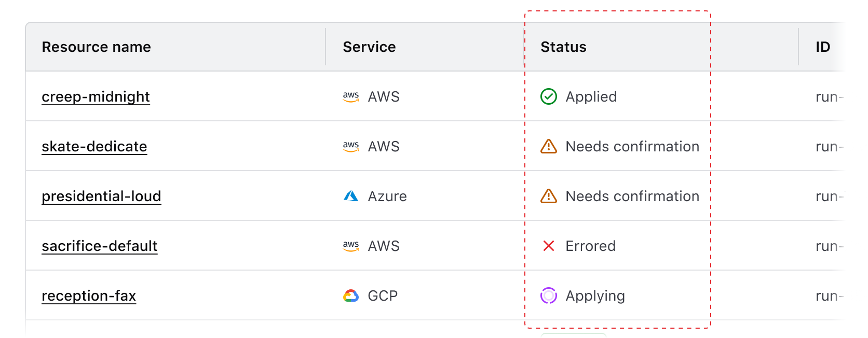Click the Needs confirmation status text for skate-dedicate
The height and width of the screenshot is (338, 868).
(632, 146)
